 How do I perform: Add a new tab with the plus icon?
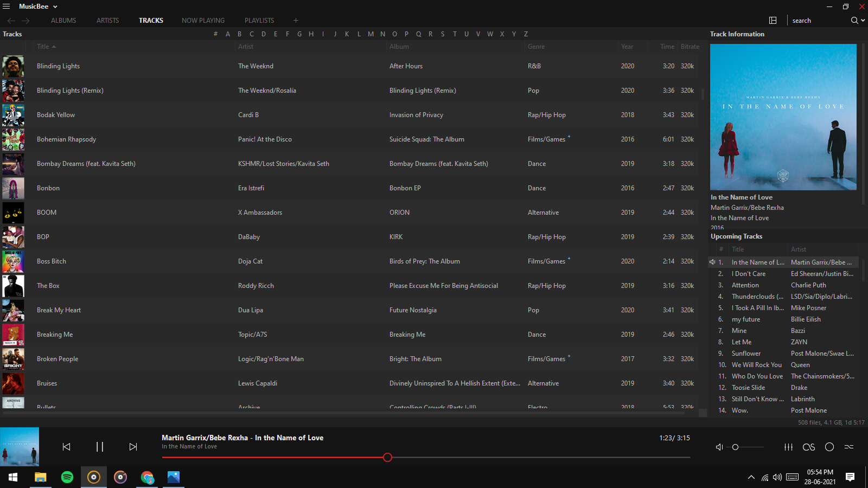[x=296, y=21]
